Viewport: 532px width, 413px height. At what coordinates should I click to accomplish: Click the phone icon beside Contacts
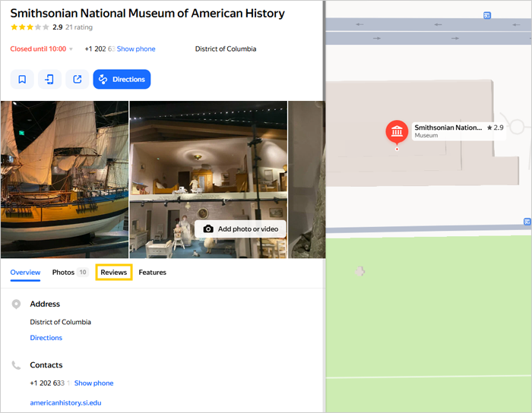[x=16, y=365]
